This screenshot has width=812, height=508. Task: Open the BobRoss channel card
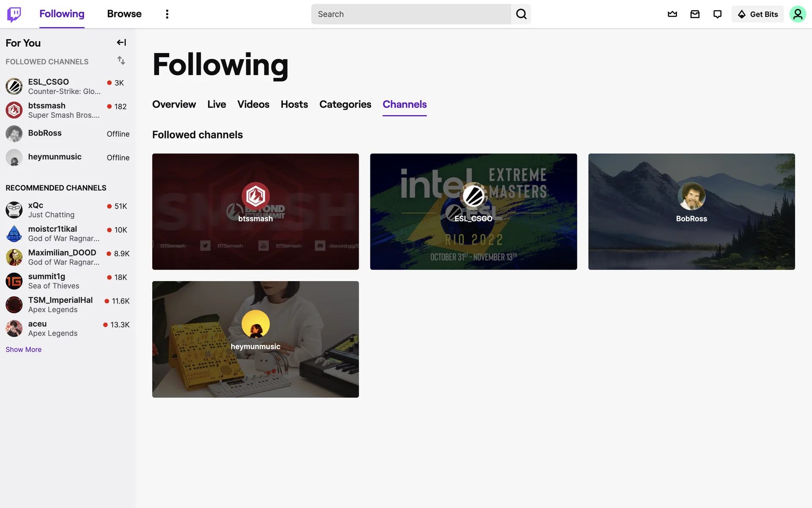pyautogui.click(x=691, y=211)
